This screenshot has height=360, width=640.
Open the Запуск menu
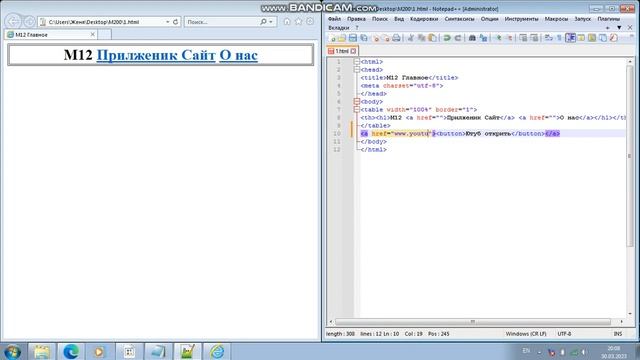tap(582, 19)
